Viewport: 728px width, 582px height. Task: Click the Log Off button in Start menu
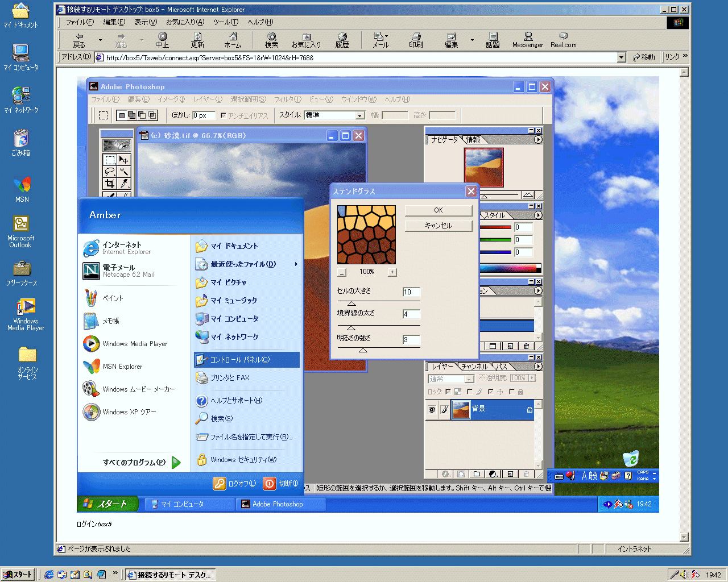(234, 484)
